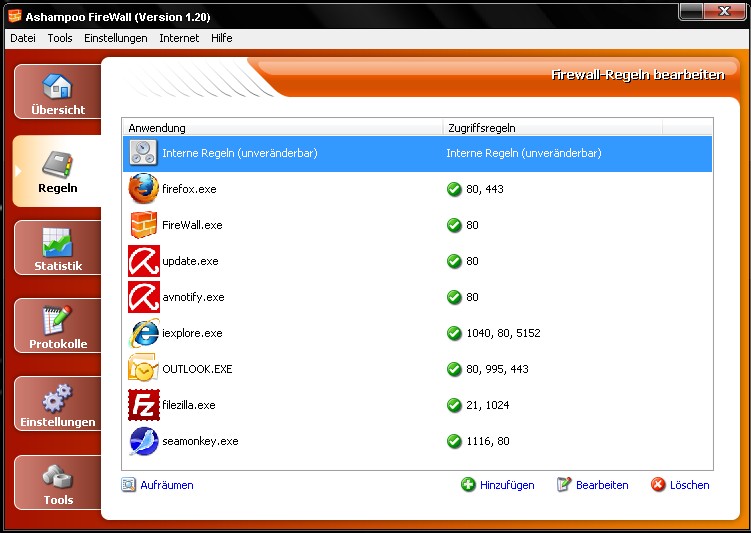Open the Internet menu
The width and height of the screenshot is (751, 533).
[179, 38]
